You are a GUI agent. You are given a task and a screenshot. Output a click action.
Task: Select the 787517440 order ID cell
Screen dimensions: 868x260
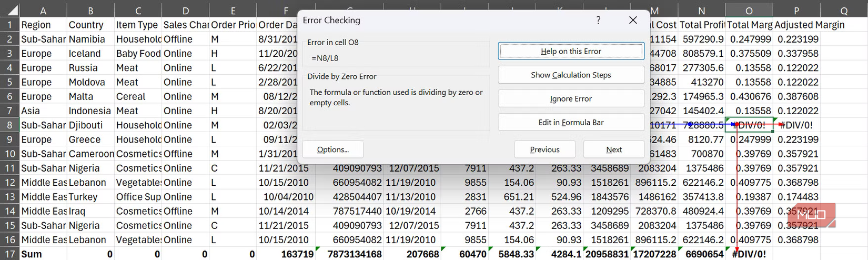[x=349, y=211]
